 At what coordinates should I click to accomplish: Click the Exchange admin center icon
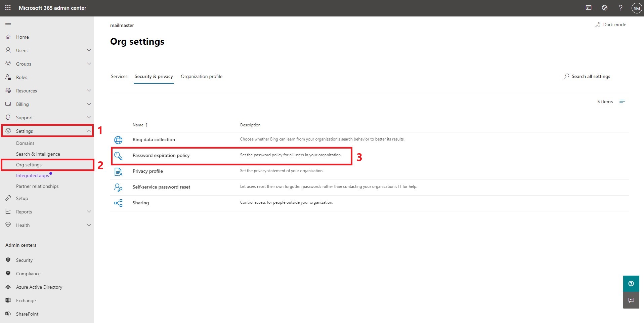(8, 300)
